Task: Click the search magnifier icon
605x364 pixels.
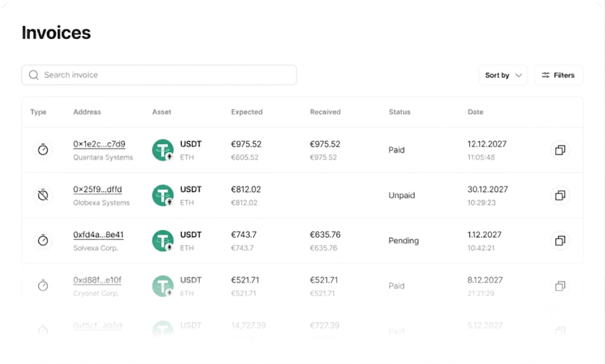Action: (x=34, y=75)
